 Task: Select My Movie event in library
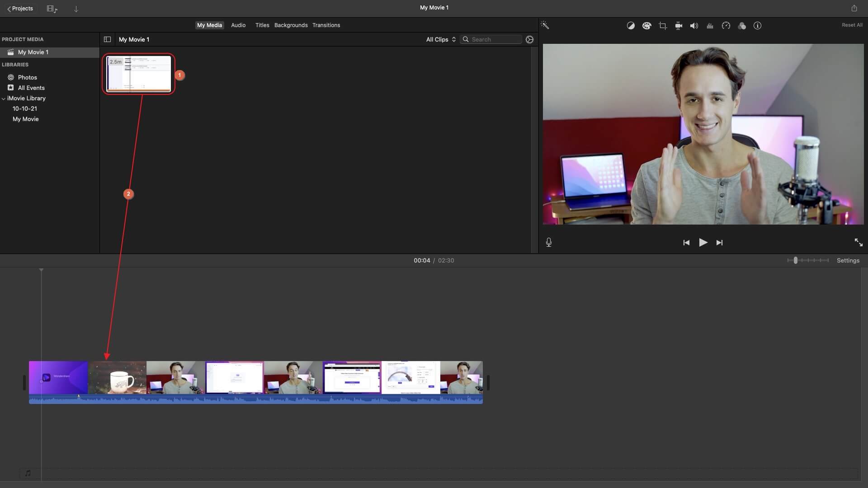tap(26, 119)
